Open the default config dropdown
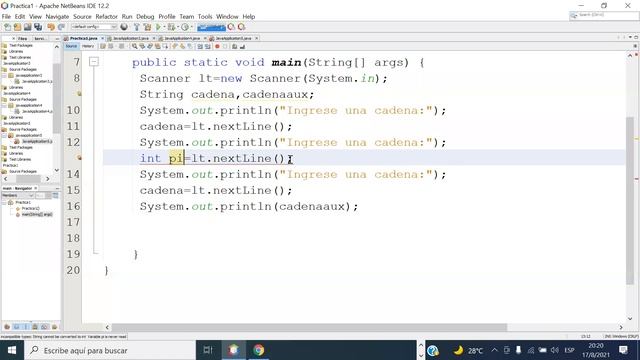The image size is (640, 360). (94, 27)
